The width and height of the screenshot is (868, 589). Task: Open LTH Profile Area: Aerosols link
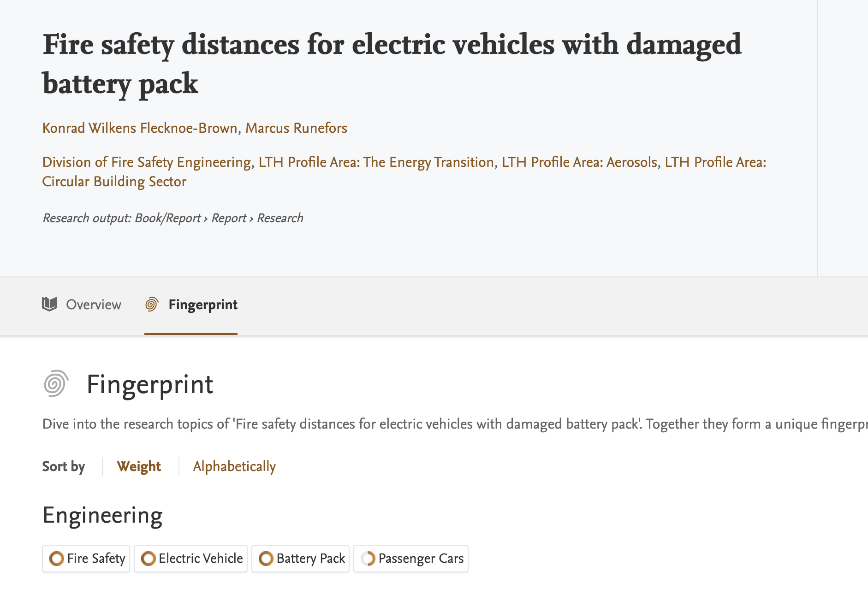point(579,162)
